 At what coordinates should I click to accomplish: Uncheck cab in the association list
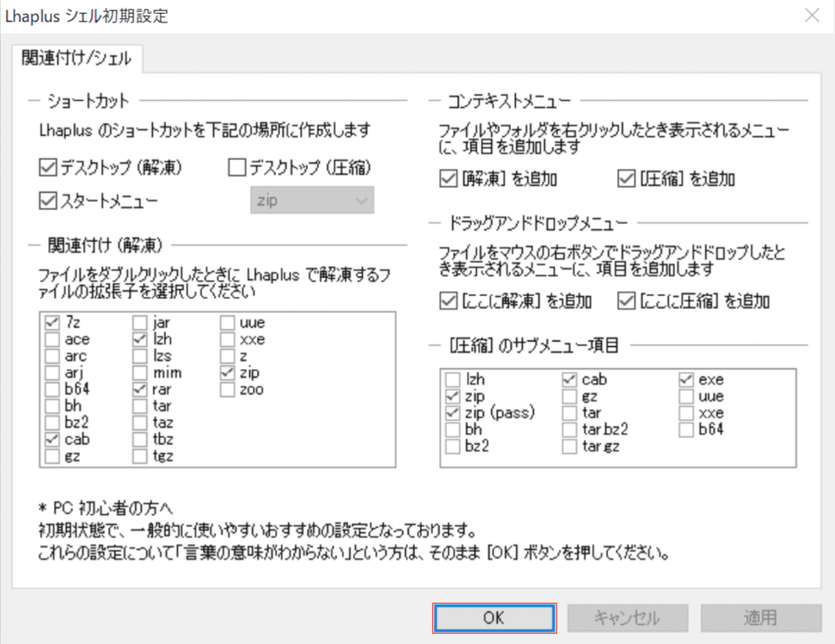52,439
